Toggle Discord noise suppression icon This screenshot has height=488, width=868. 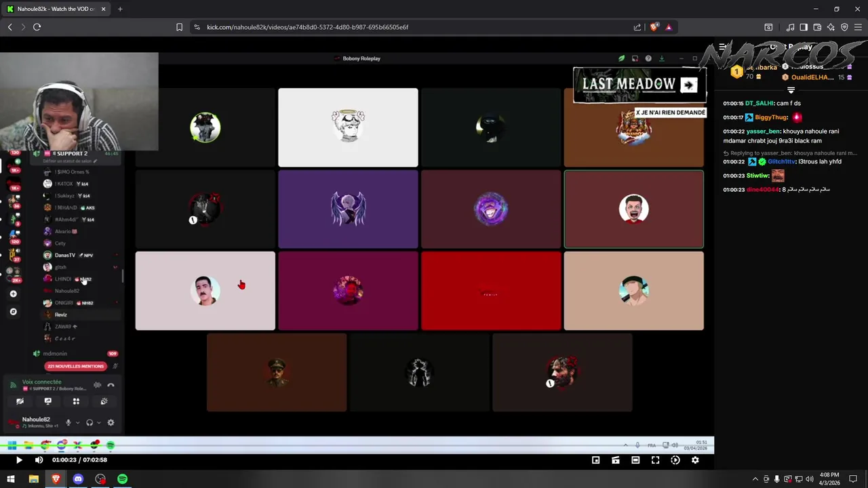pos(97,385)
